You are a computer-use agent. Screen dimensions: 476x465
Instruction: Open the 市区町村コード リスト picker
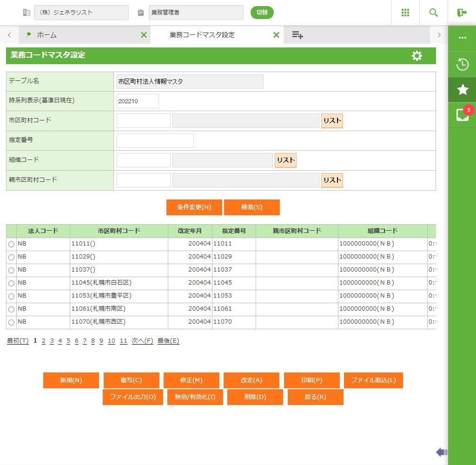(x=332, y=121)
